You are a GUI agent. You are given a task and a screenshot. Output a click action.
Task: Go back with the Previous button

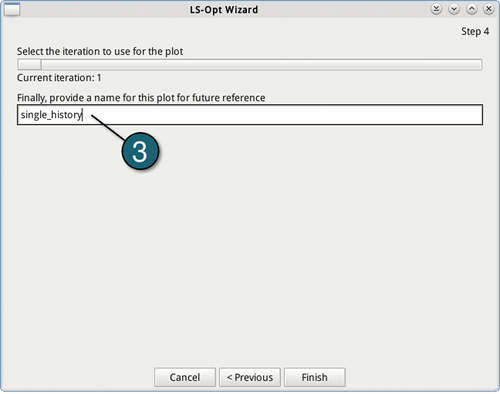pyautogui.click(x=250, y=377)
